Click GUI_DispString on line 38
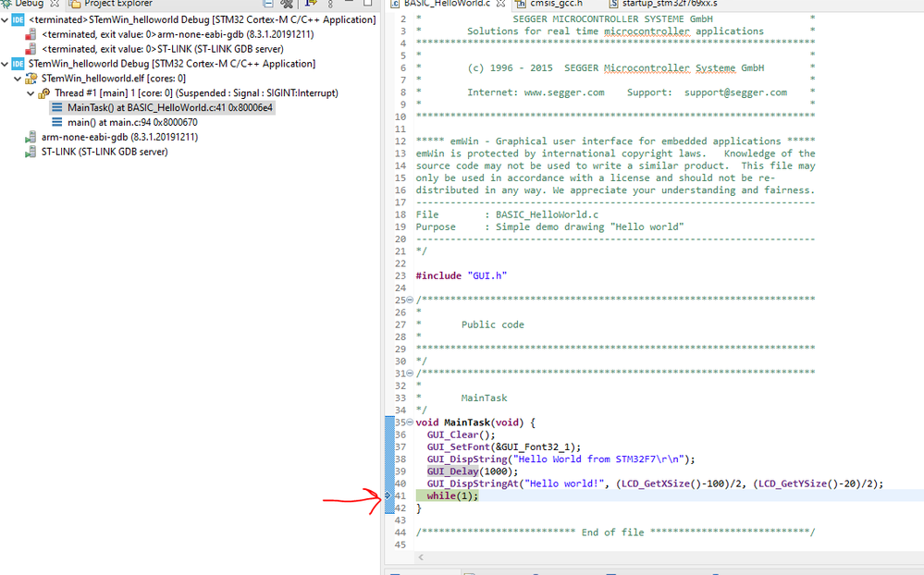924x575 pixels. pyautogui.click(x=467, y=459)
